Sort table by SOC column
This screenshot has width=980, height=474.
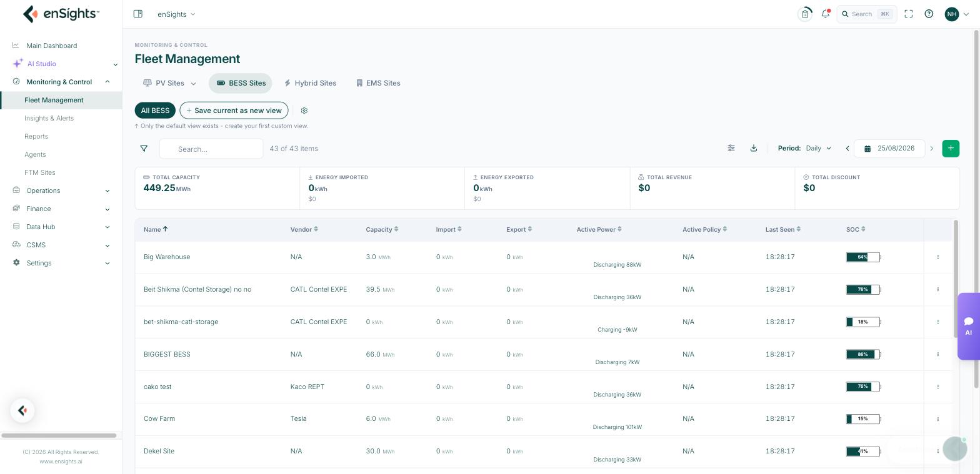point(856,229)
